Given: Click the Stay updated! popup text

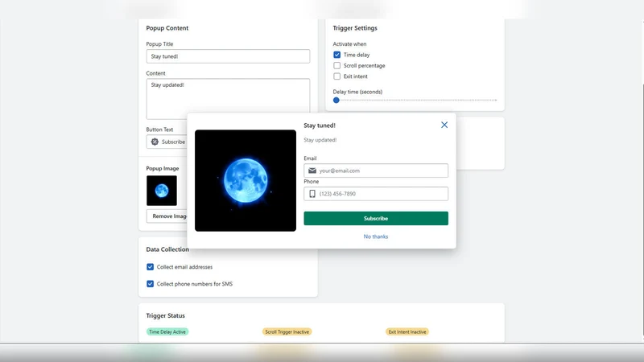Looking at the screenshot, I should coord(320,140).
